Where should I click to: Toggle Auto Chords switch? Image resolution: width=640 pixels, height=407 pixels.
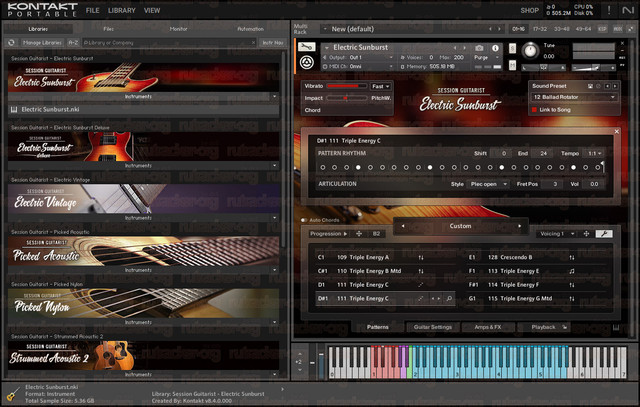click(304, 220)
